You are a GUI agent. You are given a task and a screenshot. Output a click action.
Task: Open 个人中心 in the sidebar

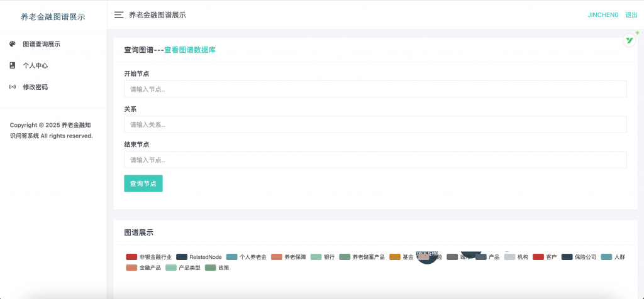[35, 65]
